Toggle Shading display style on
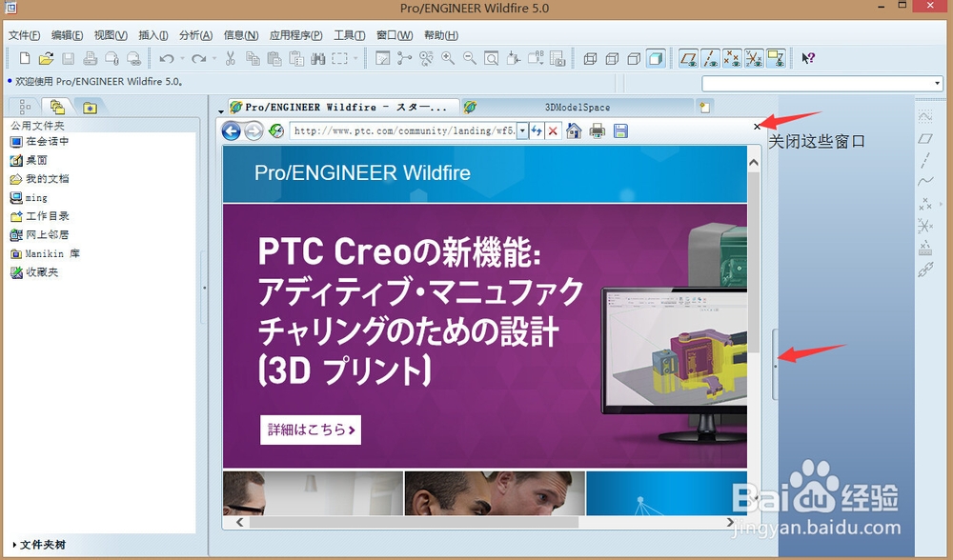Viewport: 953px width, 560px height. point(656,58)
